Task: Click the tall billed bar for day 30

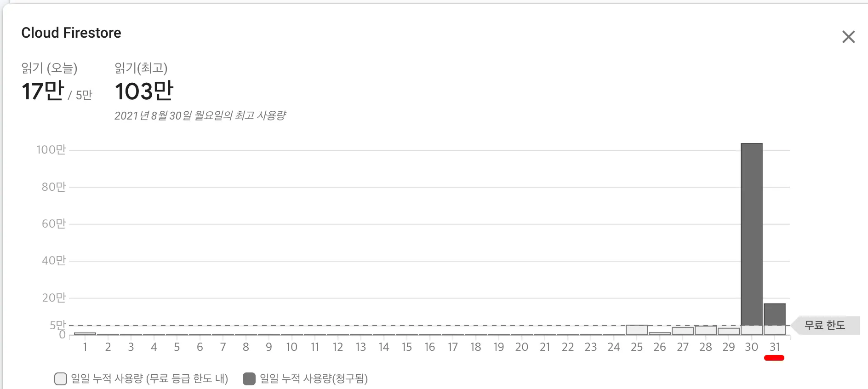Action: 752,235
